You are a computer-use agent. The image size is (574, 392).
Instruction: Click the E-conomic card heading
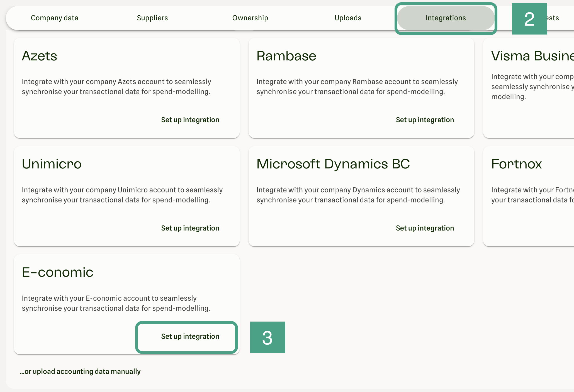click(57, 272)
